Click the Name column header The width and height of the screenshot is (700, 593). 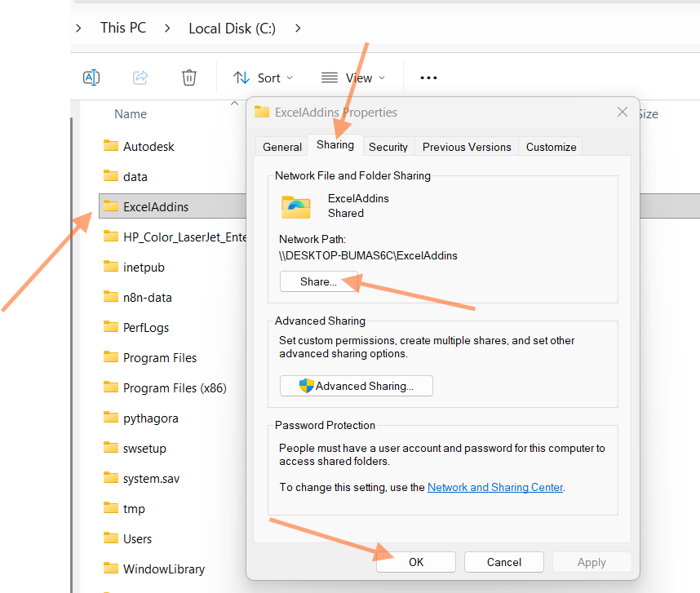[x=131, y=114]
